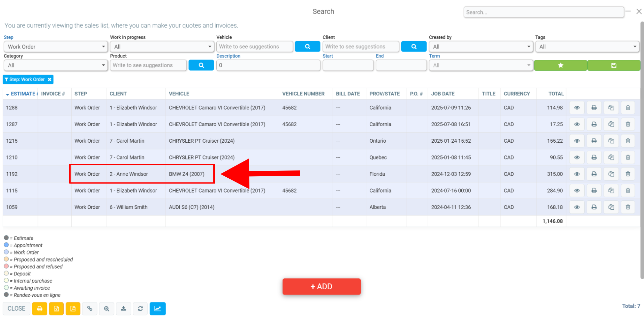Viewport: 644px width, 318px height.
Task: Delete work order 1192
Action: tap(628, 174)
